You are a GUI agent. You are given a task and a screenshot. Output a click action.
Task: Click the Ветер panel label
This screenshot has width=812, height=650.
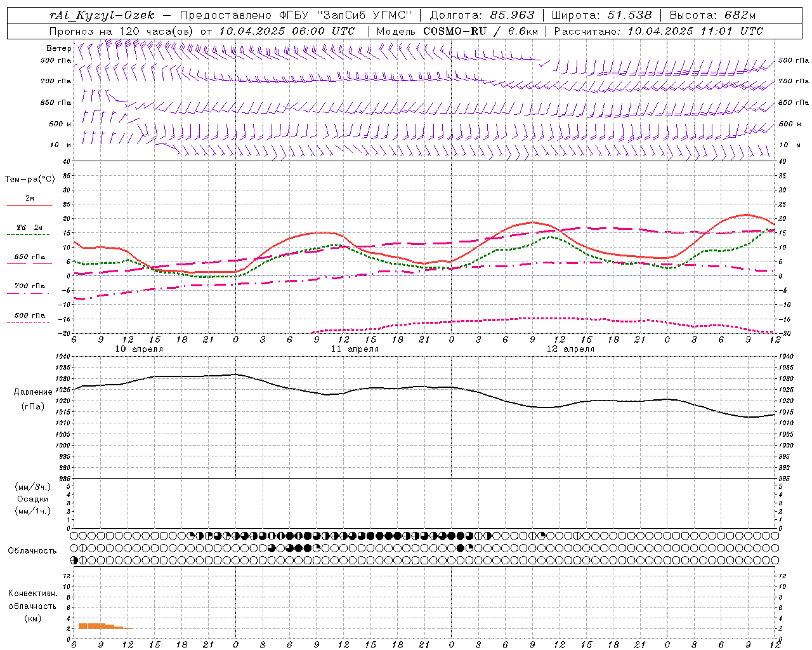59,48
